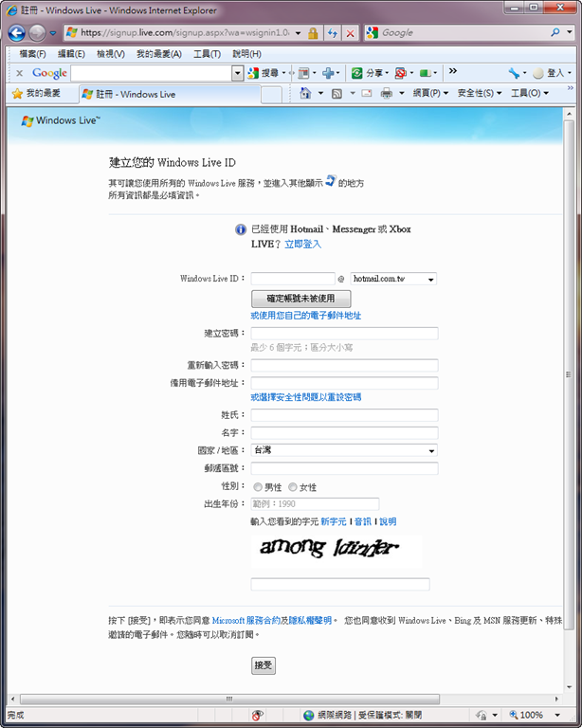
Task: Close the Google toolbar with the X
Action: 20,73
